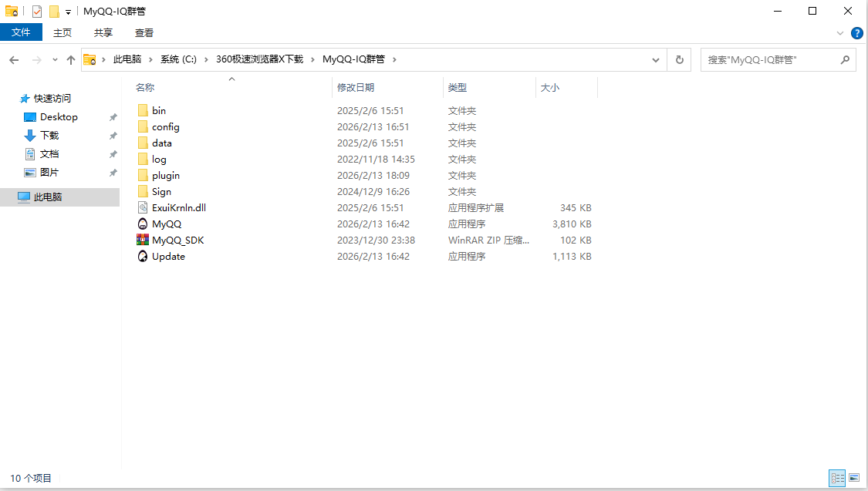The height and width of the screenshot is (491, 868).
Task: Click the properties icon in quick access toolbar
Action: (37, 12)
